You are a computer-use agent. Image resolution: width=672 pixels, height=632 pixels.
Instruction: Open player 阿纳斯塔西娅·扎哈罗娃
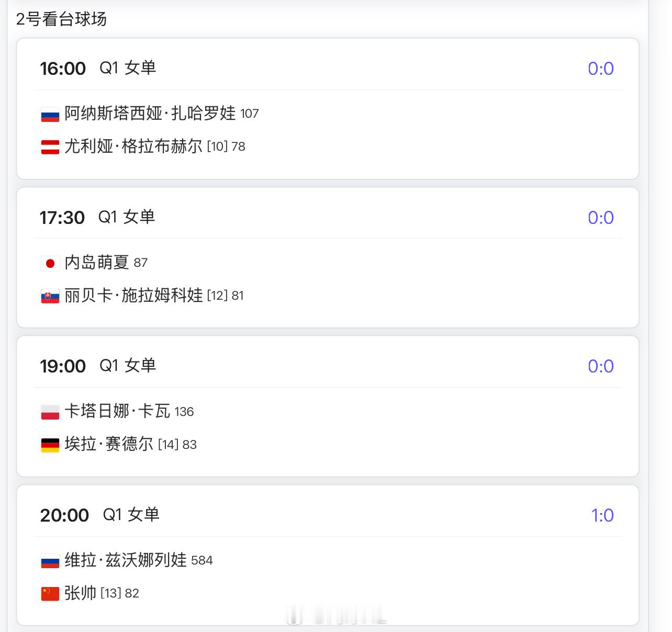(150, 113)
